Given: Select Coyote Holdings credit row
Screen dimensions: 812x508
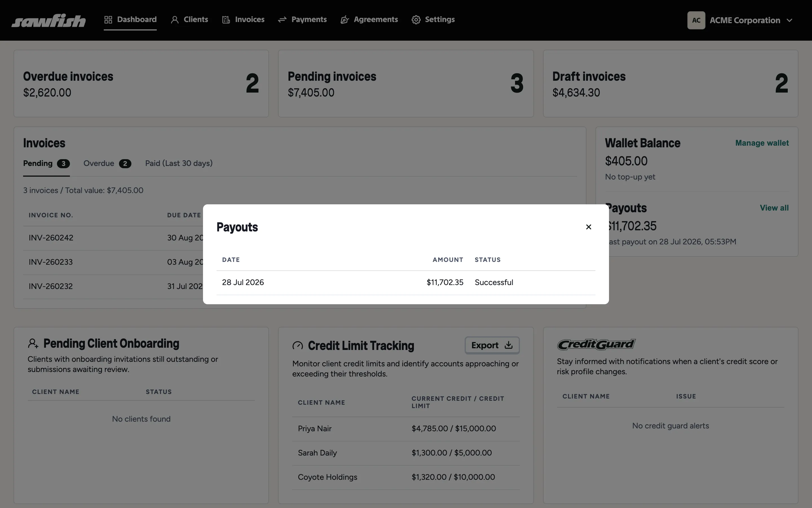Looking at the screenshot, I should (406, 477).
